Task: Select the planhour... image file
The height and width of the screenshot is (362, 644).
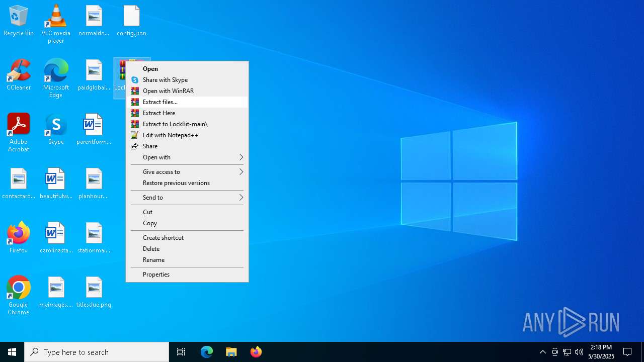Action: [94, 184]
